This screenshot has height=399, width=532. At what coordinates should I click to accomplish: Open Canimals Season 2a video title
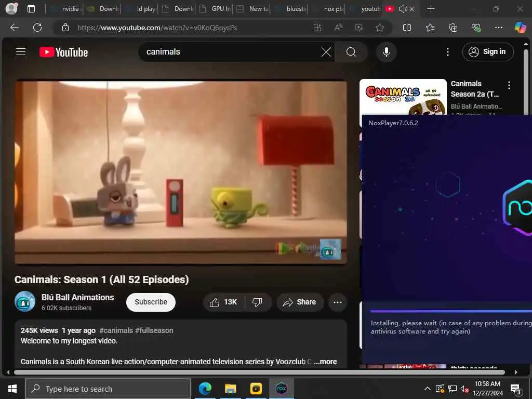click(x=474, y=89)
